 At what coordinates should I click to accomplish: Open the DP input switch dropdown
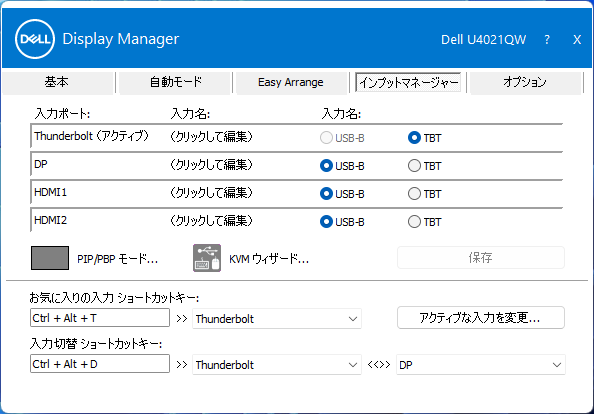(481, 365)
